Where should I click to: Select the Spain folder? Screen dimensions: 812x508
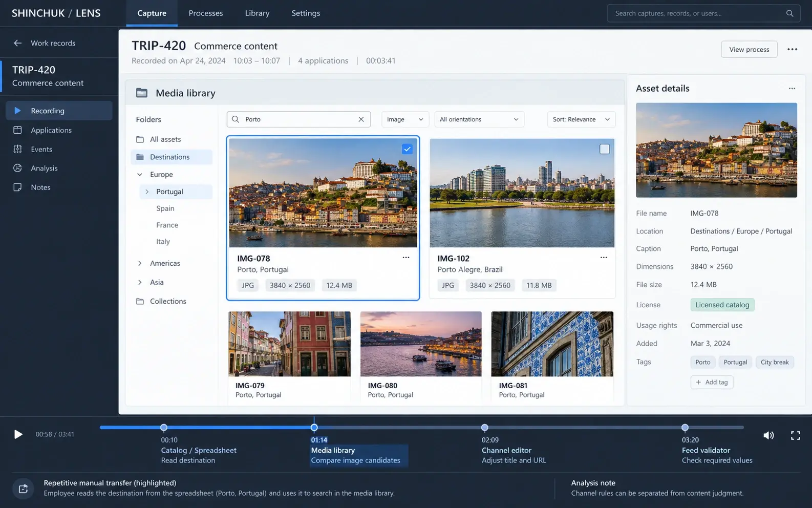click(165, 208)
